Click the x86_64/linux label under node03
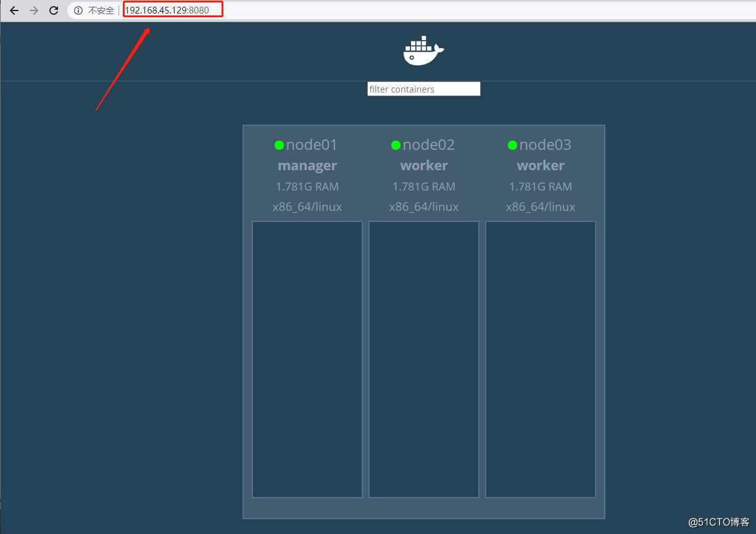The image size is (756, 534). click(541, 207)
